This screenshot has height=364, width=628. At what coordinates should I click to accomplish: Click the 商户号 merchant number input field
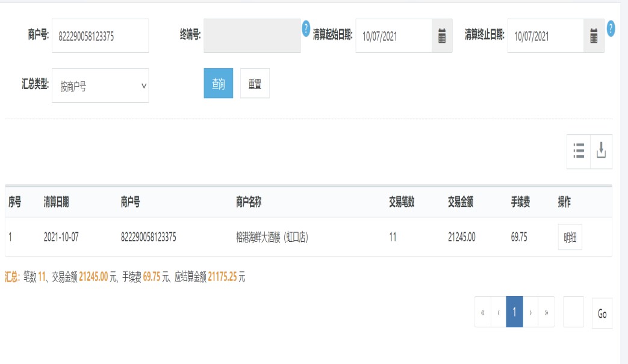click(100, 36)
